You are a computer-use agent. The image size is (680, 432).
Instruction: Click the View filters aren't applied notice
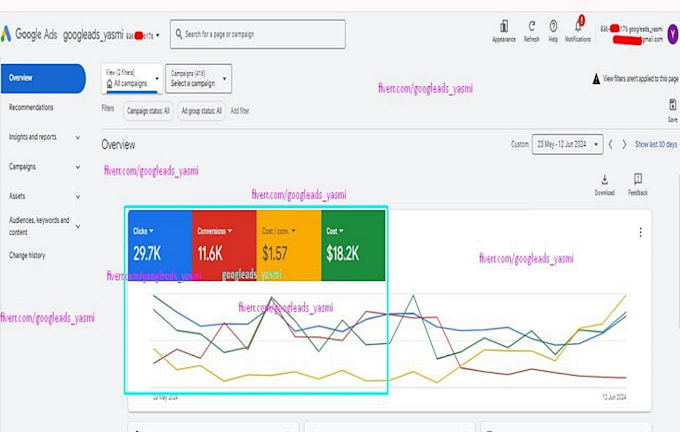(x=641, y=79)
